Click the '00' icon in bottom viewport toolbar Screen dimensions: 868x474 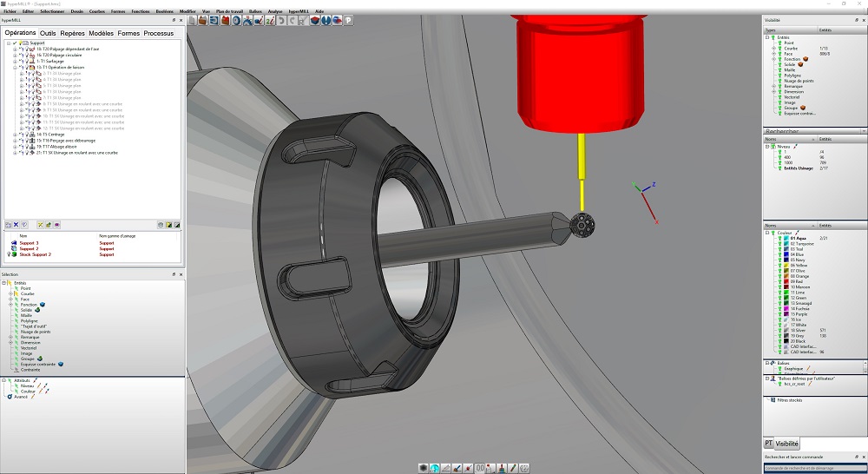(480, 468)
